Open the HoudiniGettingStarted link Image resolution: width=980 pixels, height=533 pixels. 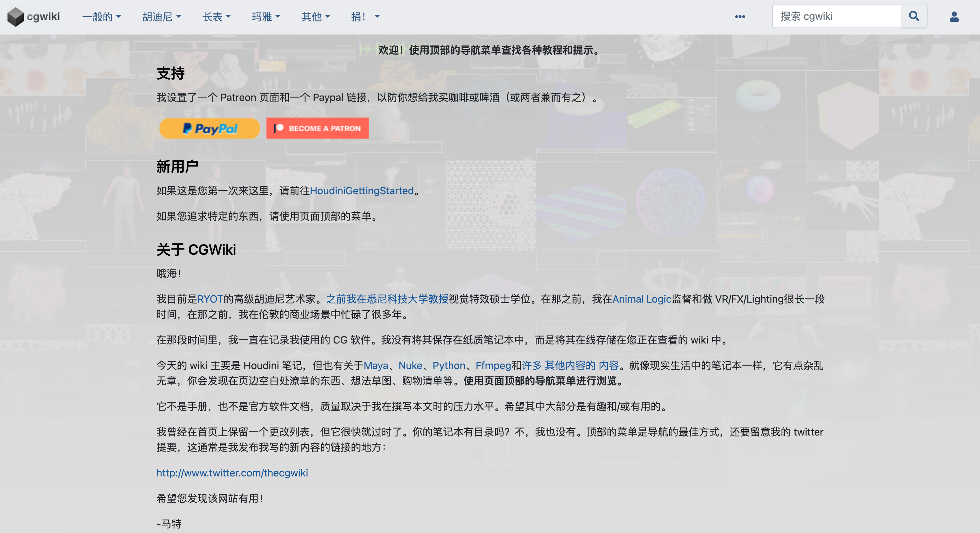click(362, 190)
